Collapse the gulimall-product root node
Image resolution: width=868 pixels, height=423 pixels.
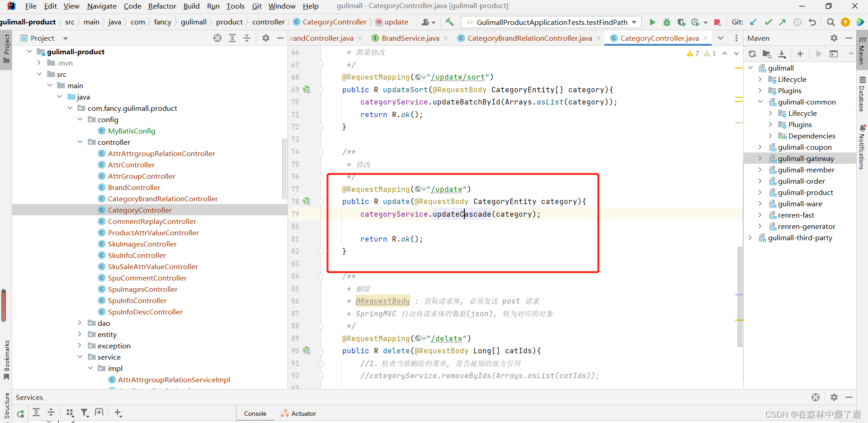pyautogui.click(x=29, y=52)
